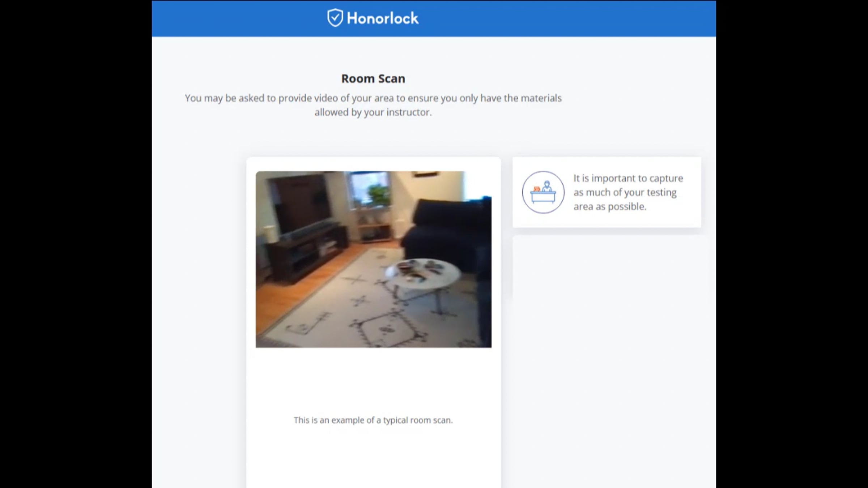Click the Honorlock wordmark in header

(382, 18)
